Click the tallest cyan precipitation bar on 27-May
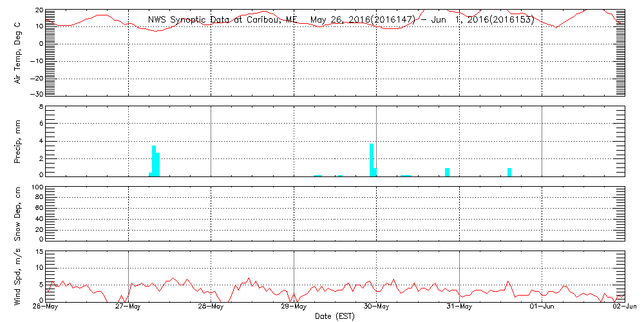 pyautogui.click(x=154, y=160)
